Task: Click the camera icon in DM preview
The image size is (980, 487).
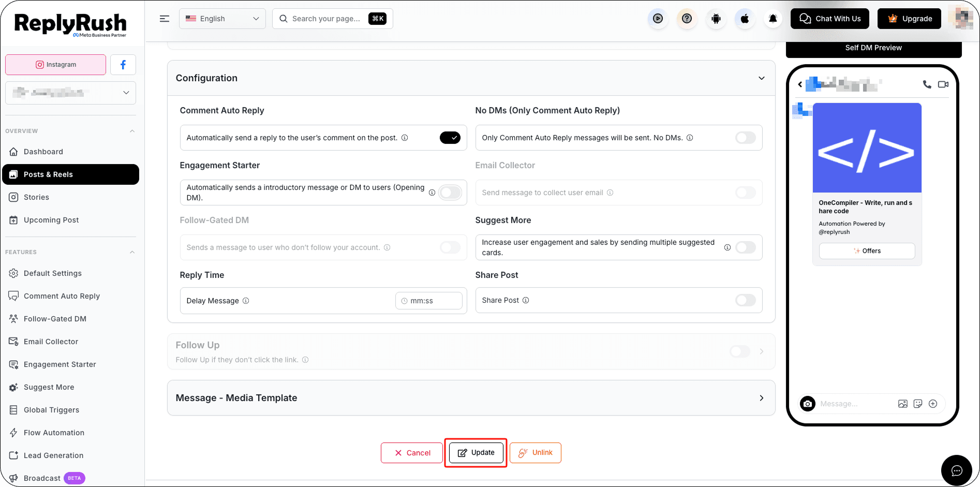Action: (808, 404)
